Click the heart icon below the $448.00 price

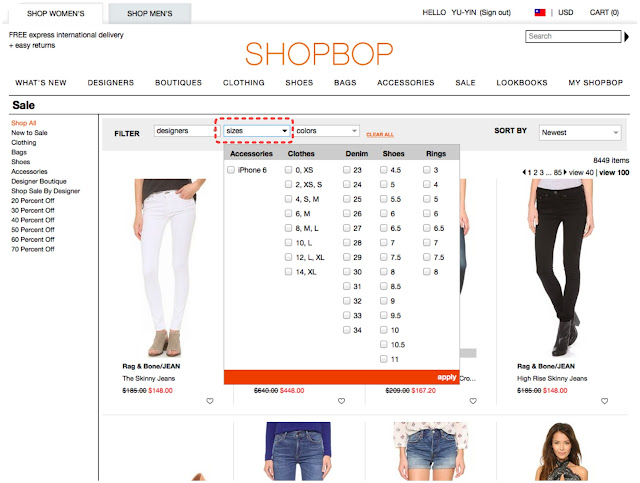(342, 401)
